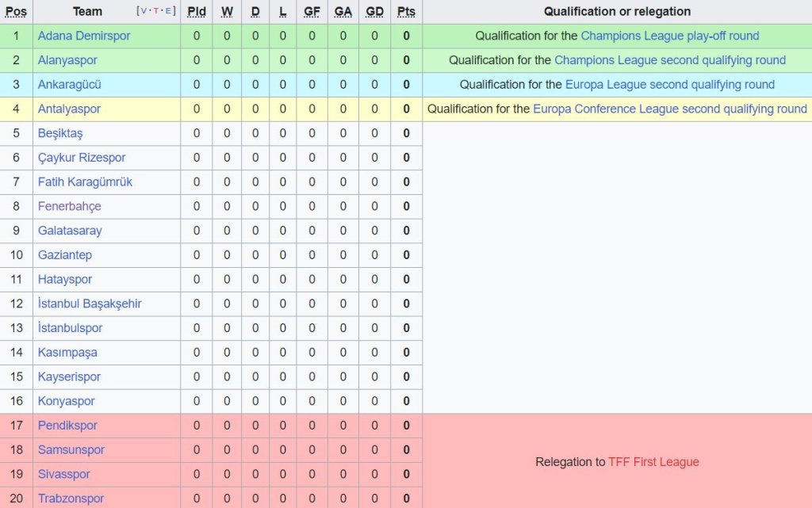
Task: Click the Fenerbahçe team link
Action: [69, 206]
